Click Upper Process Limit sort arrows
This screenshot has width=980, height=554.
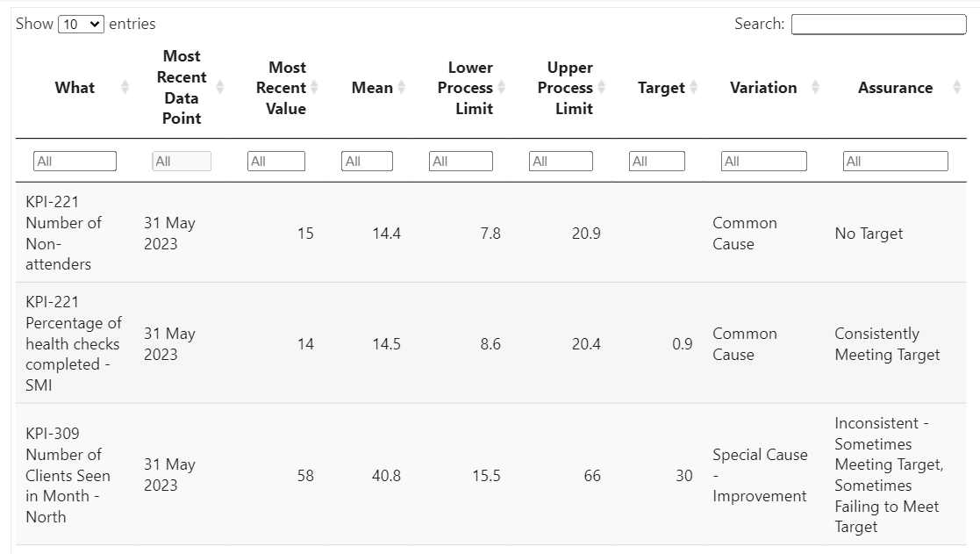602,87
